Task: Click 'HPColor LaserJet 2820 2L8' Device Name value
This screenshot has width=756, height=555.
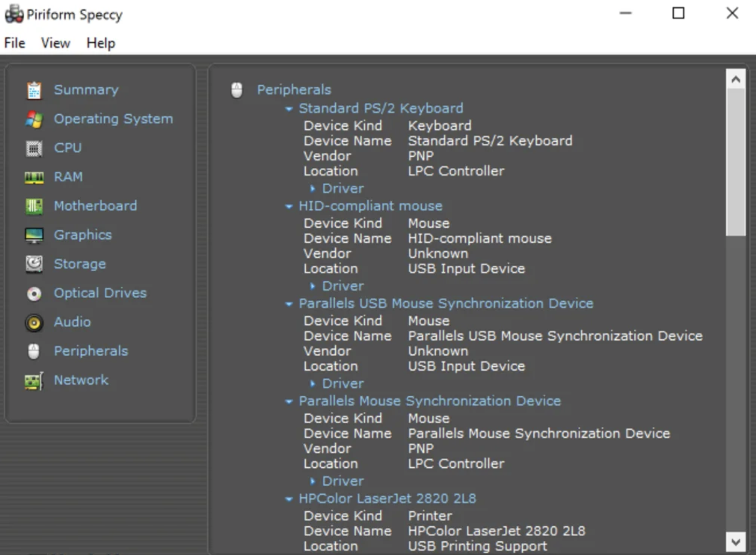Action: click(x=496, y=531)
